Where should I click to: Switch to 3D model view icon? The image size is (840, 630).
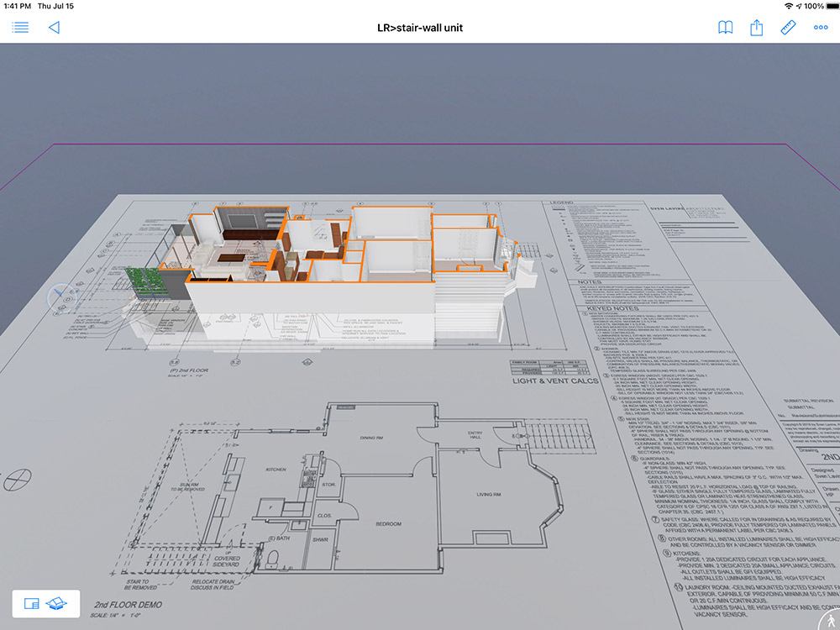tap(56, 604)
